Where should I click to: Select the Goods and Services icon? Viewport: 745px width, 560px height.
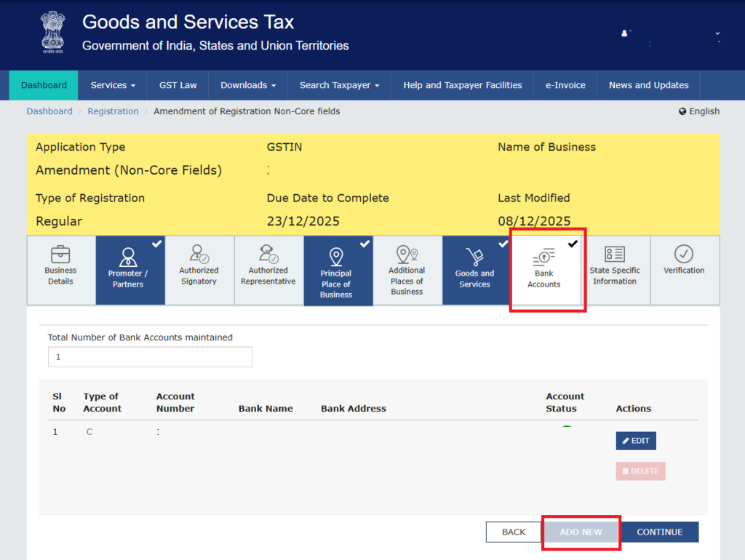(476, 269)
